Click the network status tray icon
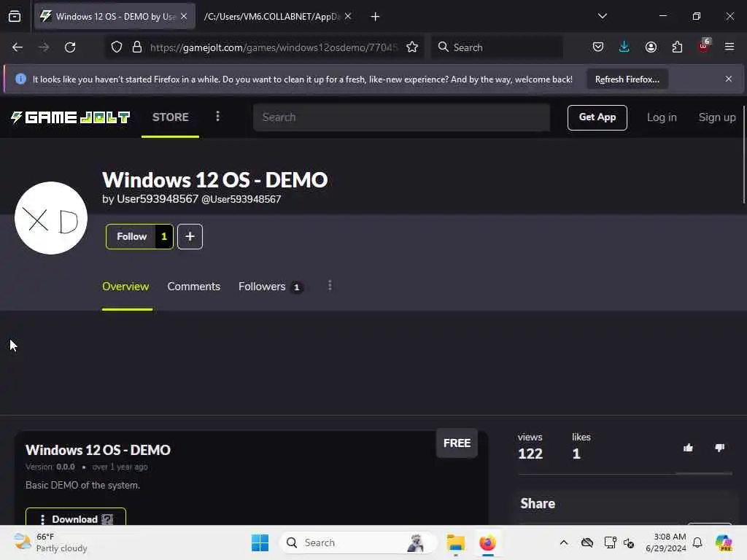This screenshot has width=747, height=560. 611,542
